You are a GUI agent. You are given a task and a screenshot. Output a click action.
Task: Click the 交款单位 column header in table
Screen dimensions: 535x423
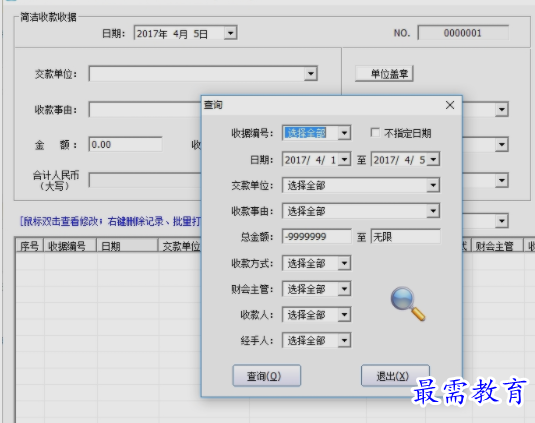pos(180,246)
